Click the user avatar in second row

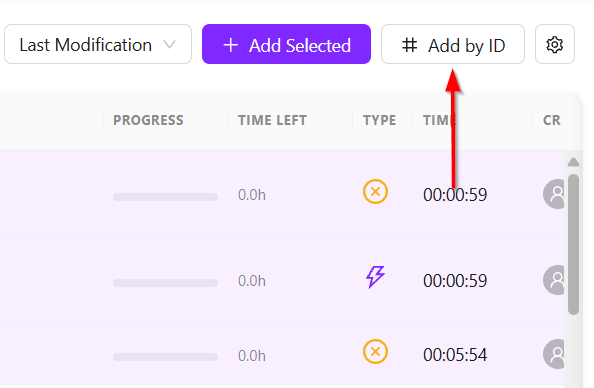pyautogui.click(x=554, y=280)
